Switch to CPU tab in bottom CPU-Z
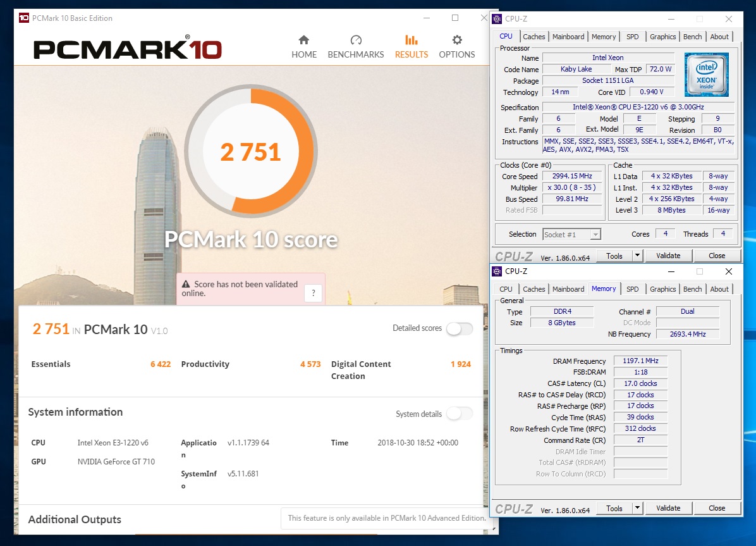756x546 pixels. pos(506,289)
